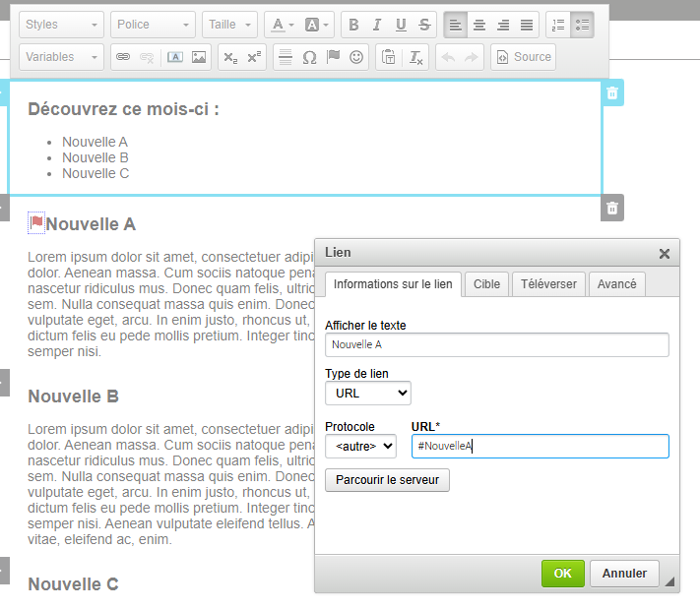Toggle left text alignment
This screenshot has width=700, height=610.
click(456, 25)
